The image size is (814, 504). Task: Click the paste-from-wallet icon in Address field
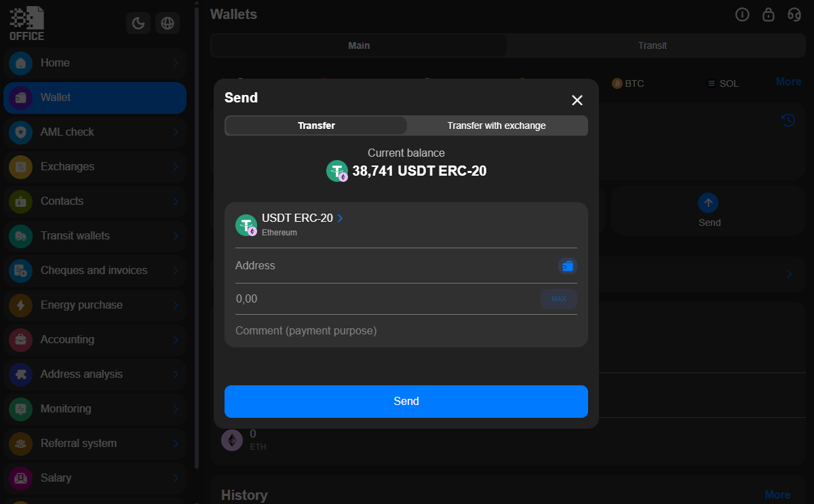click(567, 266)
